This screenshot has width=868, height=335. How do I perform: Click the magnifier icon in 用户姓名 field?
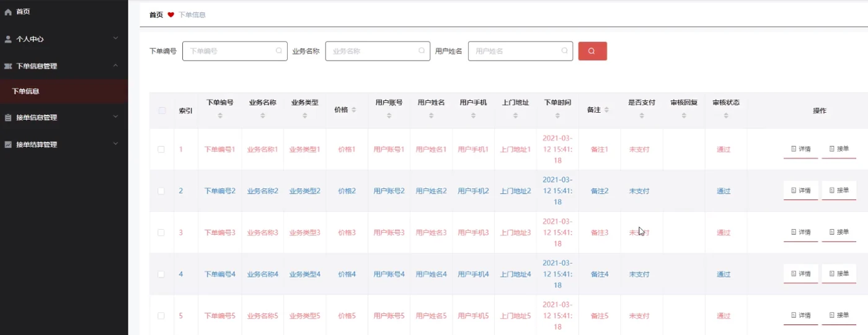coord(564,51)
